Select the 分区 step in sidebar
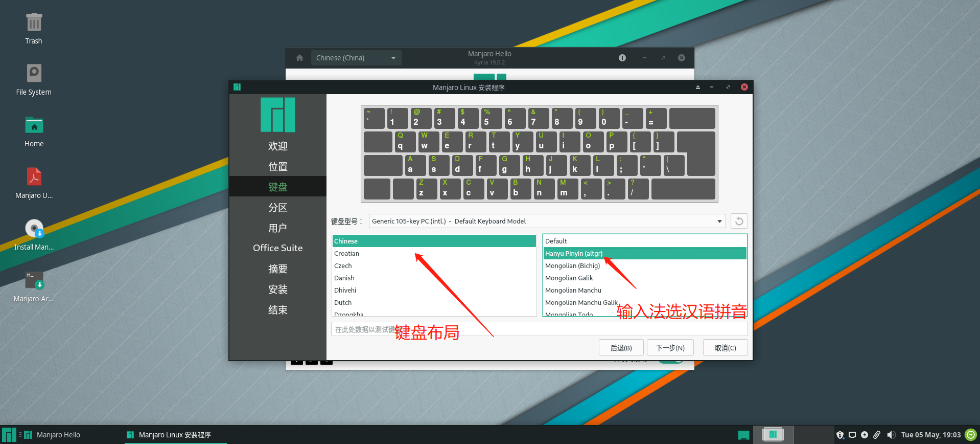The image size is (980, 444). tap(277, 208)
